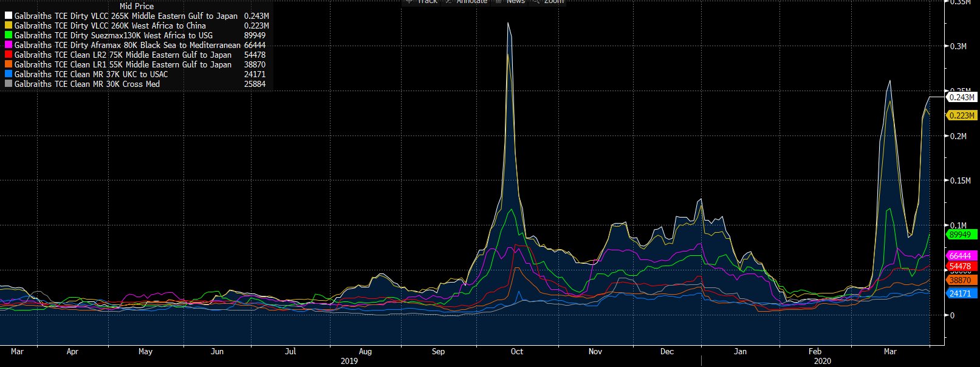Click the Jul label on the time axis

[290, 352]
